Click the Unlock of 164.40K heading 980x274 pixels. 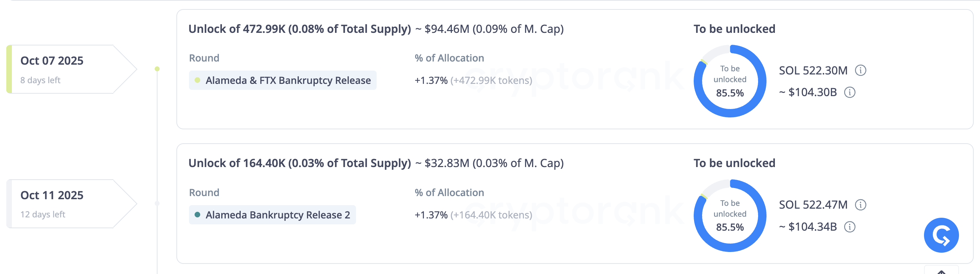[299, 164]
